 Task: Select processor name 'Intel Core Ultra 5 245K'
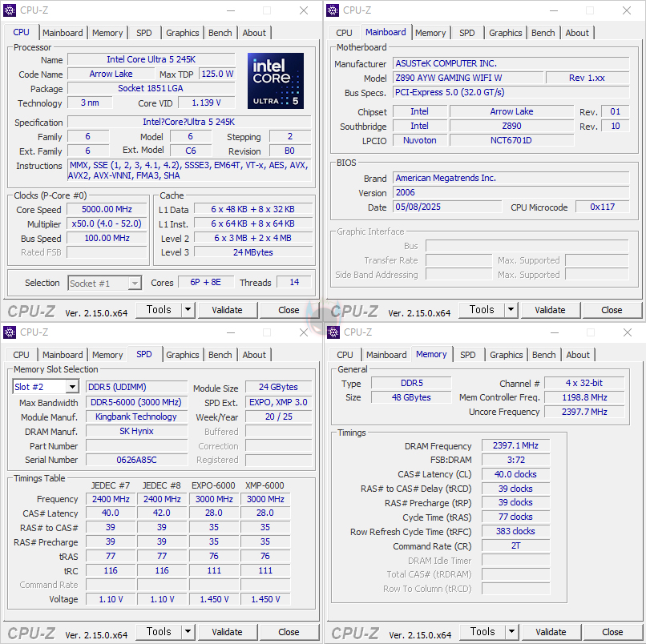[x=151, y=59]
